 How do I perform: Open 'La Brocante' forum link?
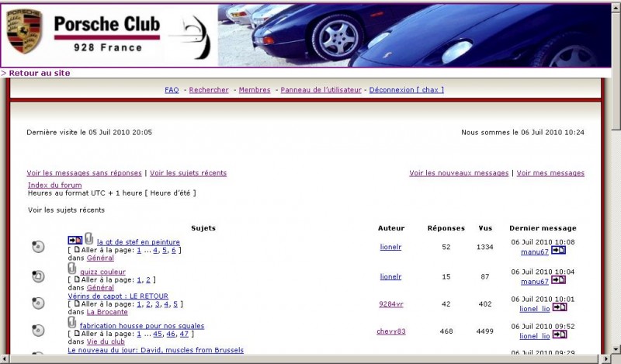[107, 312]
